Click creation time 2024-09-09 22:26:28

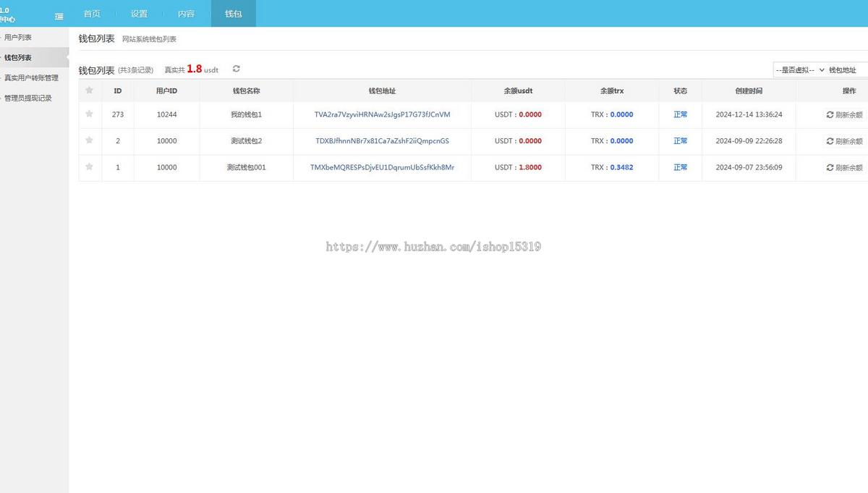pyautogui.click(x=749, y=141)
